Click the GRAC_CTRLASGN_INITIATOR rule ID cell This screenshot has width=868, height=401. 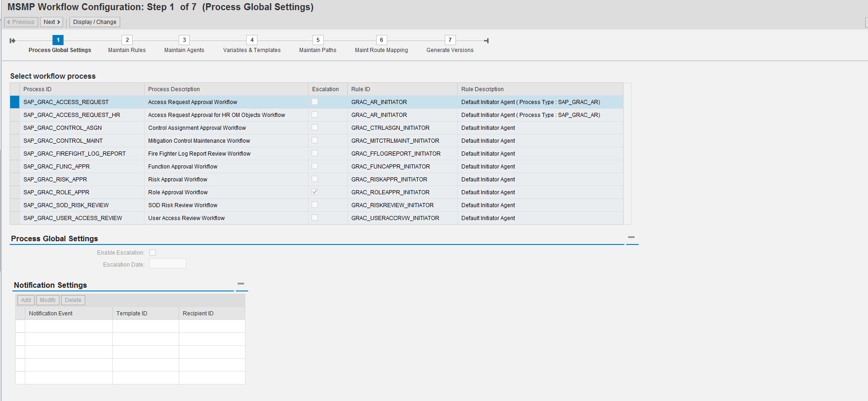(402, 128)
